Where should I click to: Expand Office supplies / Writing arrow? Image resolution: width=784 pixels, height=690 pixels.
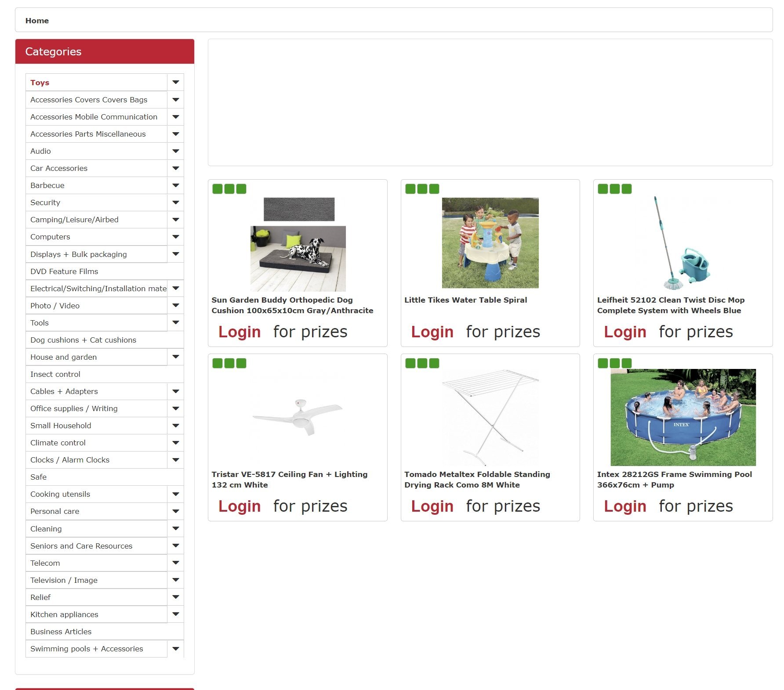click(175, 408)
